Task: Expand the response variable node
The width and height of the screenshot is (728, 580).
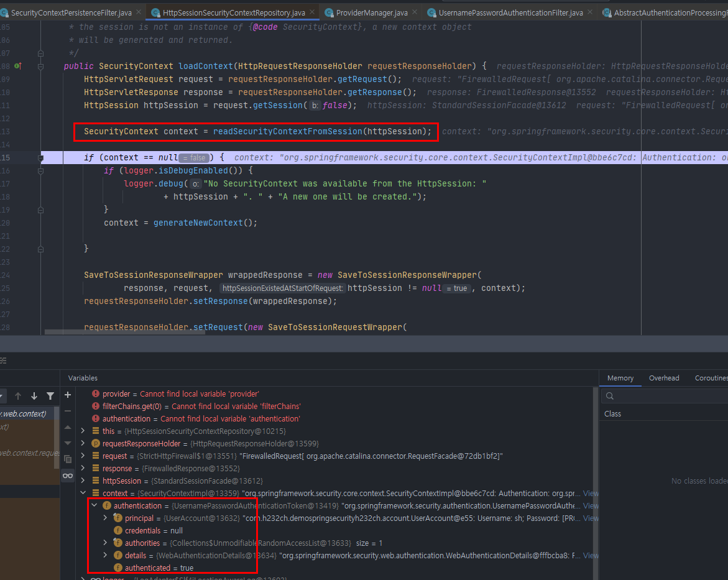Action: (x=83, y=468)
